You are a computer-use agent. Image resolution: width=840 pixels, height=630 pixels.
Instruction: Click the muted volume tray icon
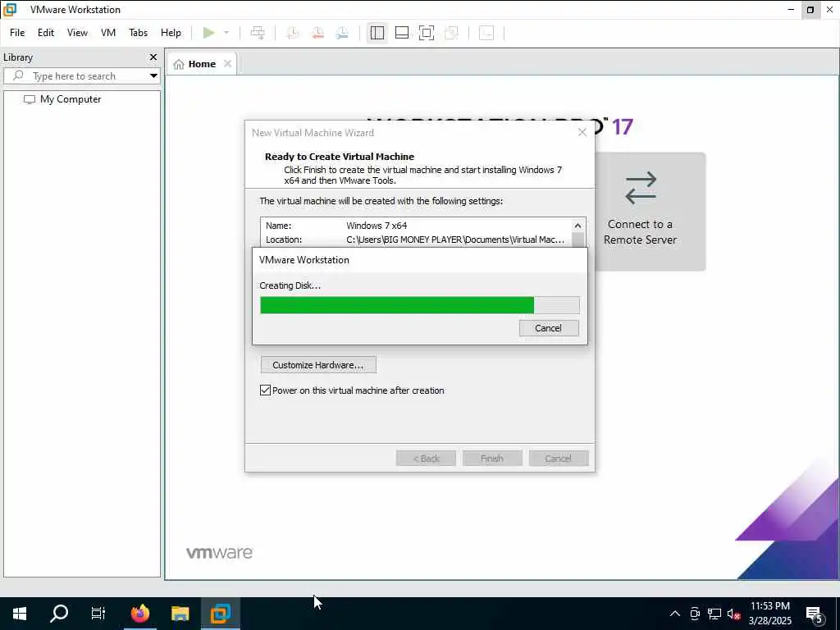pyautogui.click(x=733, y=614)
